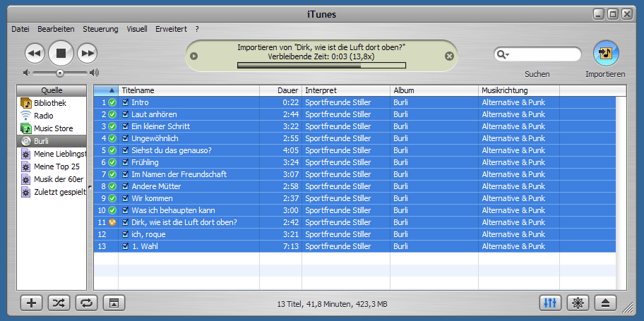Open the ? help menu
The height and width of the screenshot is (321, 644).
pos(197,29)
